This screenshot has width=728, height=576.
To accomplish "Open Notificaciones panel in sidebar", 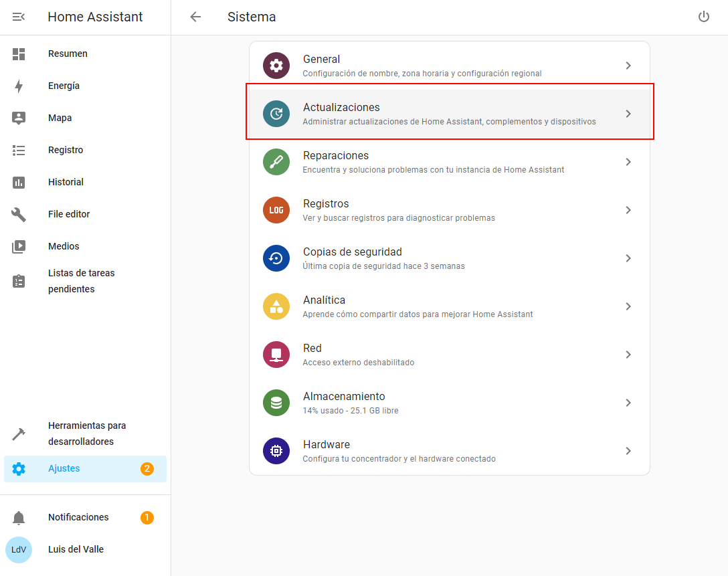I will (78, 517).
